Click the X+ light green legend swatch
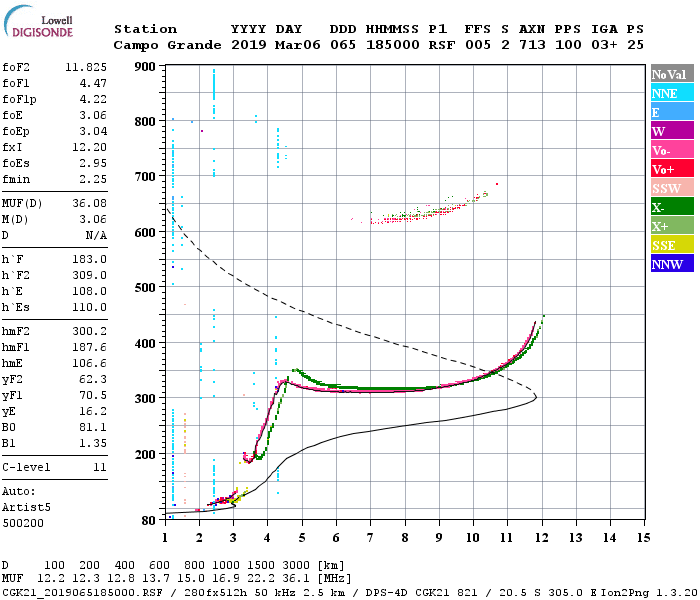Screen dimensions: 700x600 coord(672,226)
